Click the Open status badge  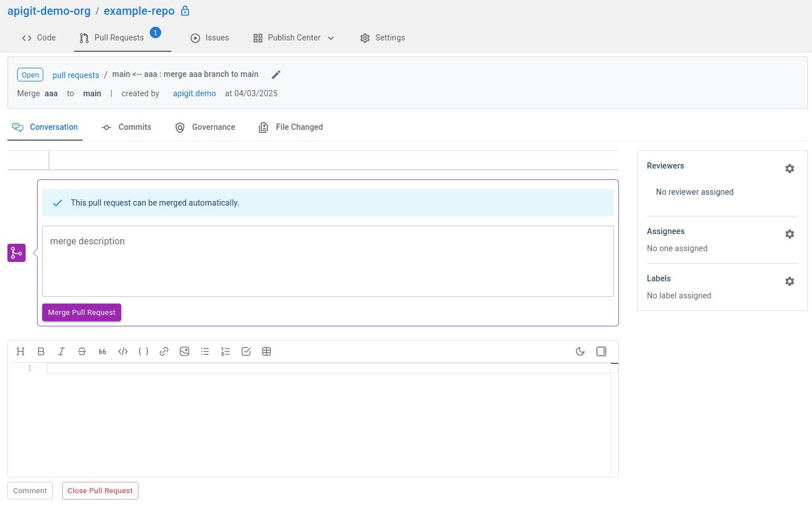click(30, 75)
